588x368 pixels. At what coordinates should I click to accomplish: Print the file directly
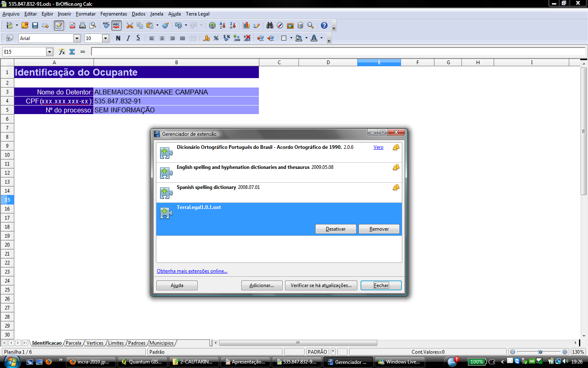(82, 25)
